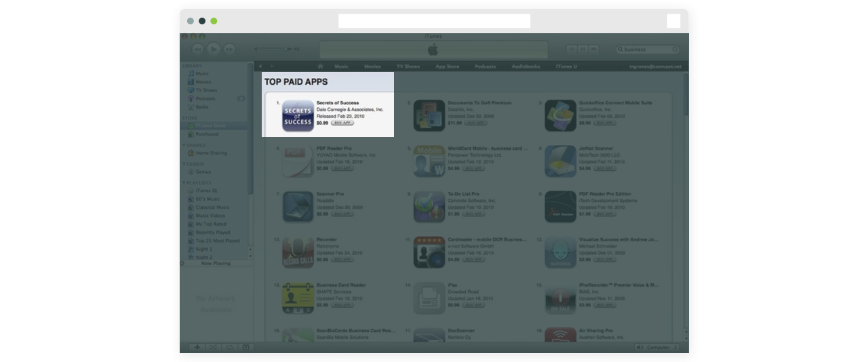The width and height of the screenshot is (868, 362).
Task: Toggle shuffle in the bottom bar
Action: click(x=213, y=347)
